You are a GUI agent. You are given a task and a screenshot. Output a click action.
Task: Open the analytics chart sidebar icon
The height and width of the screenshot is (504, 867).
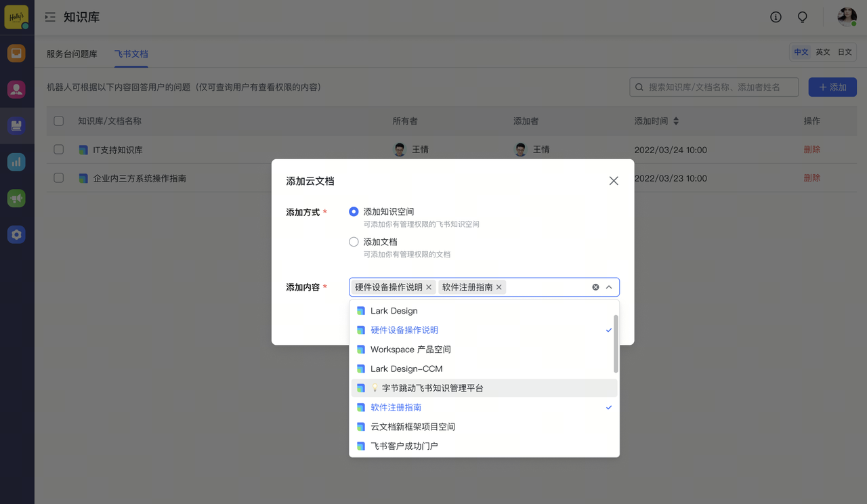(16, 162)
